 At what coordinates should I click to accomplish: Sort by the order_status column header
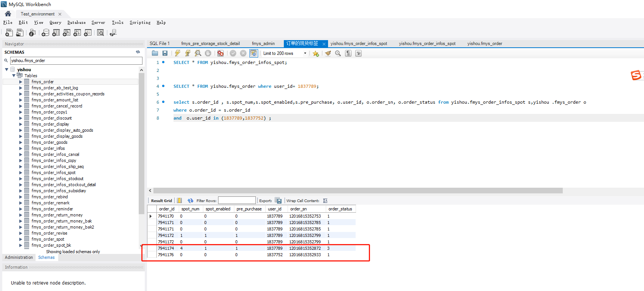pos(340,209)
